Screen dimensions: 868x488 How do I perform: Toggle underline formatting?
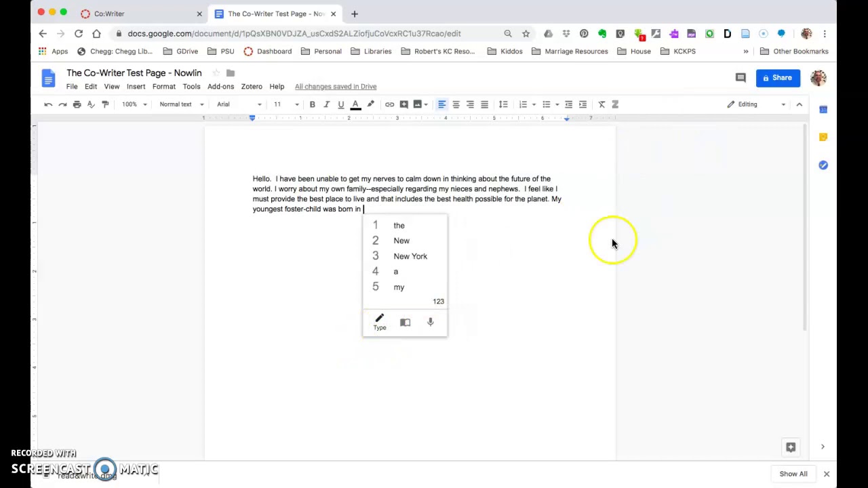coord(340,104)
